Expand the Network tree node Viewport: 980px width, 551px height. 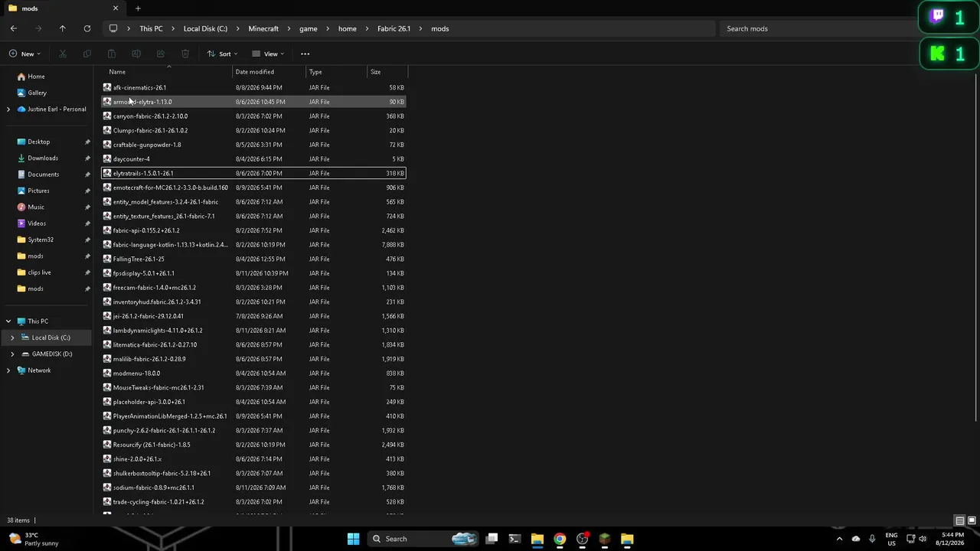pyautogui.click(x=8, y=370)
